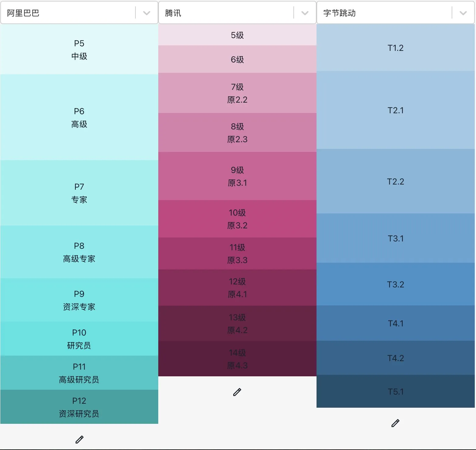Select the P5 中级 level block

79,49
